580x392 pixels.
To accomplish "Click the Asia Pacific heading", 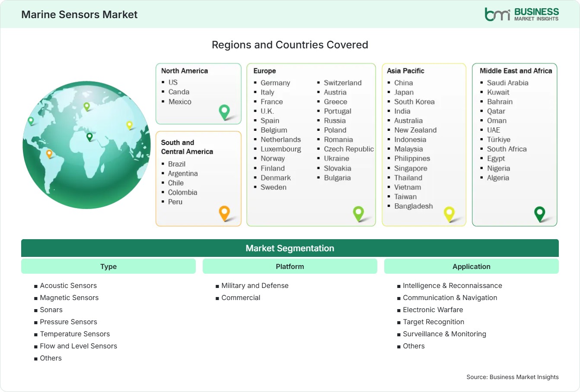I will (405, 71).
